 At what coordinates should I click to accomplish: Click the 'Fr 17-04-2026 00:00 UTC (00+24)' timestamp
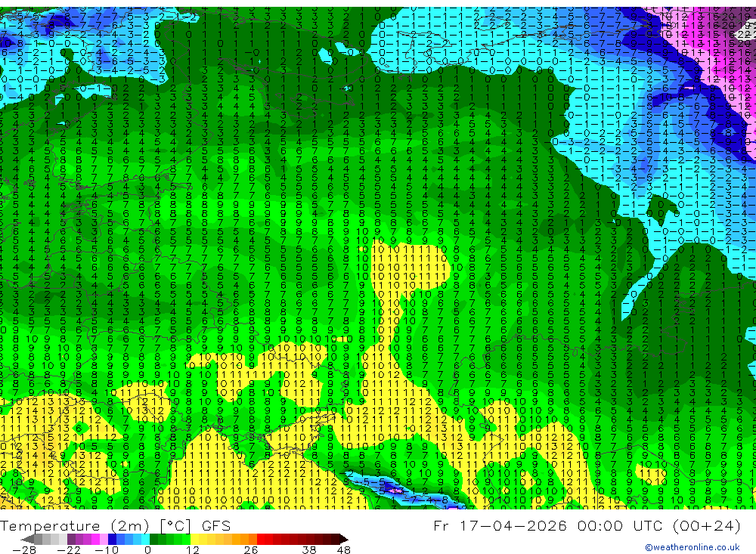587,525
